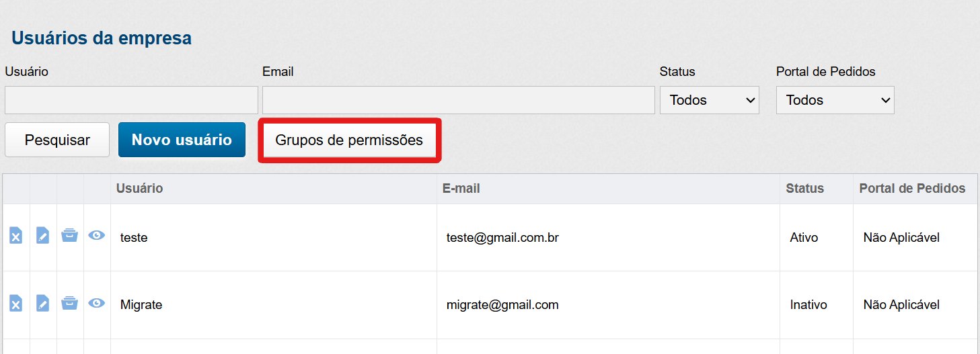The image size is (980, 354).
Task: Open the edit icon for Migrate
Action: point(42,304)
